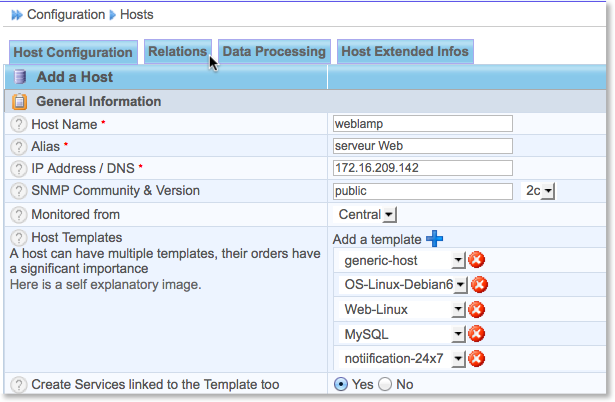Viewport: 615px width, 402px height.
Task: Go to Host Extended Infos tab
Action: 402,51
